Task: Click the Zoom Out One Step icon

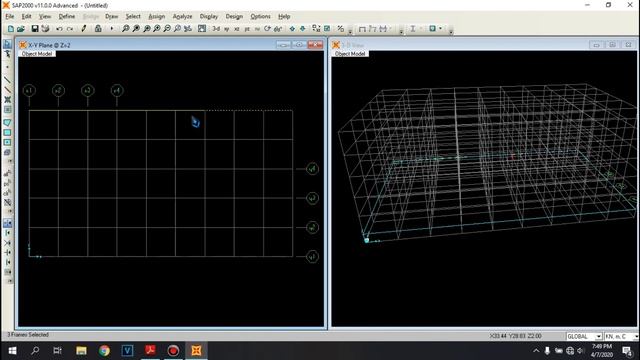Action: point(167,29)
